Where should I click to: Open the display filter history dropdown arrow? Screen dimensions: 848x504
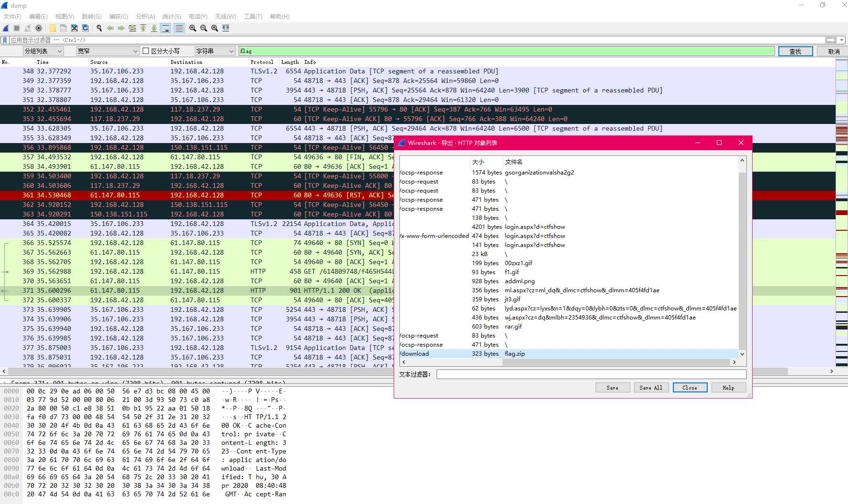click(842, 40)
